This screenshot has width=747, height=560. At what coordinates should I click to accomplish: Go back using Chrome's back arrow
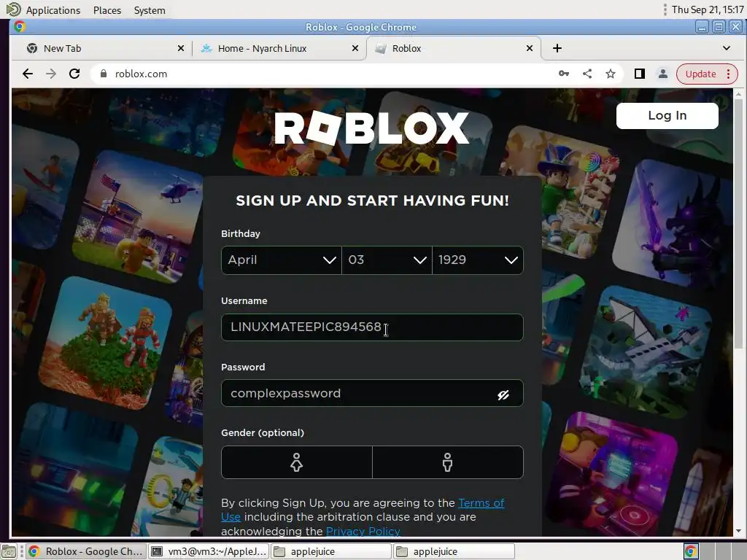pos(28,74)
